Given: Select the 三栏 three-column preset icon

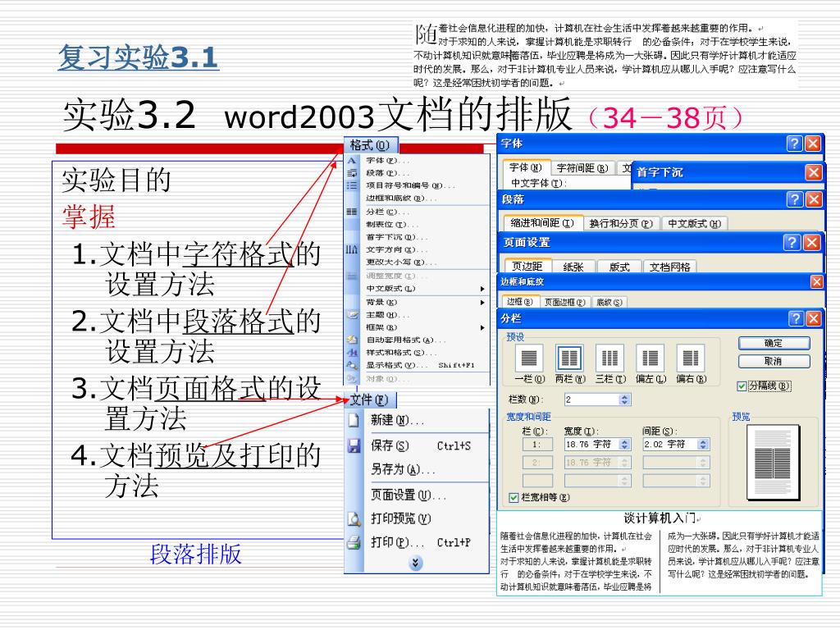Looking at the screenshot, I should coord(609,358).
